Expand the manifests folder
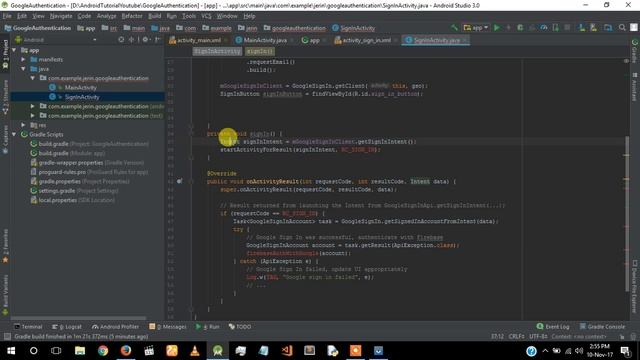The height and width of the screenshot is (360, 640). (x=23, y=60)
